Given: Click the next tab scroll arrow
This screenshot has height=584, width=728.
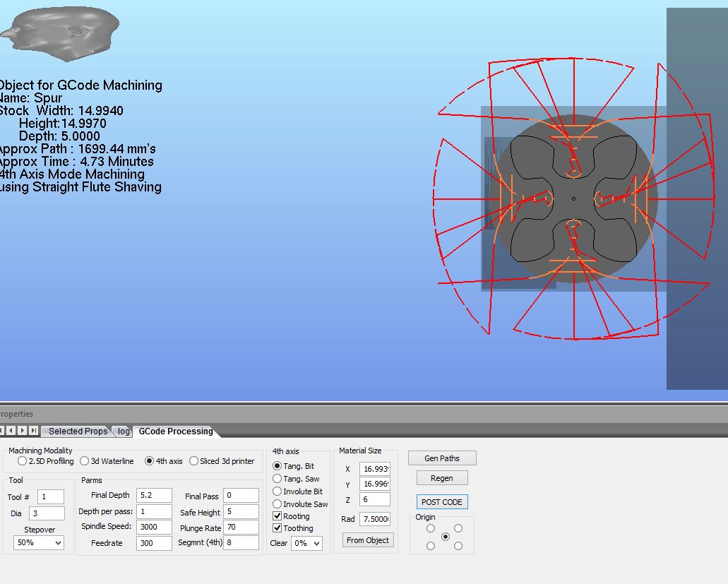Looking at the screenshot, I should coord(23,431).
